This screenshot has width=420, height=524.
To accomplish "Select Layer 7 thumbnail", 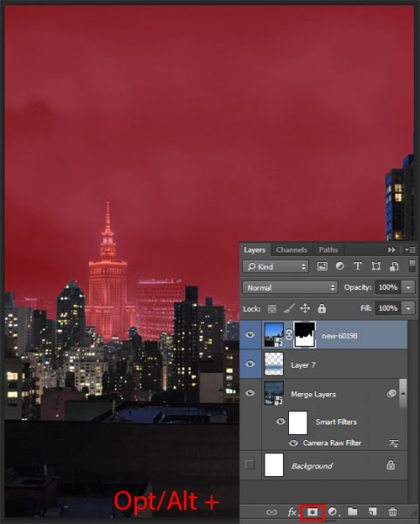I will [274, 364].
